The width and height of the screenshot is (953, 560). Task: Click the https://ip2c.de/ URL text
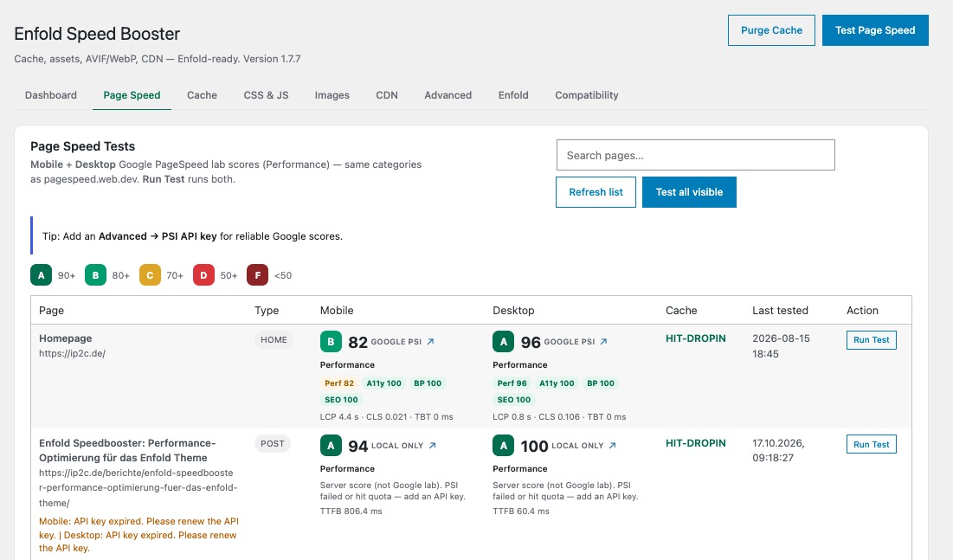click(73, 353)
